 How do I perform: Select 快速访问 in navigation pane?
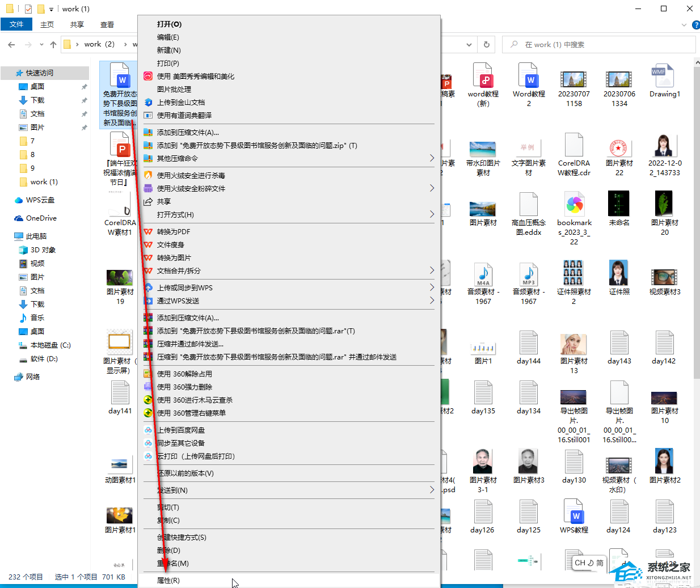pyautogui.click(x=45, y=73)
